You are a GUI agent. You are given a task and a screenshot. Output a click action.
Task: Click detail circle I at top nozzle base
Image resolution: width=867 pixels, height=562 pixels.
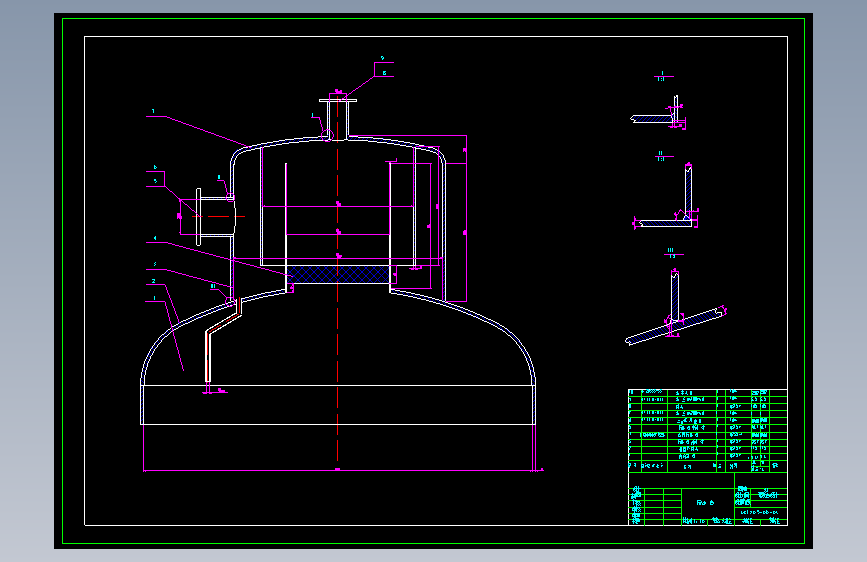(327, 135)
